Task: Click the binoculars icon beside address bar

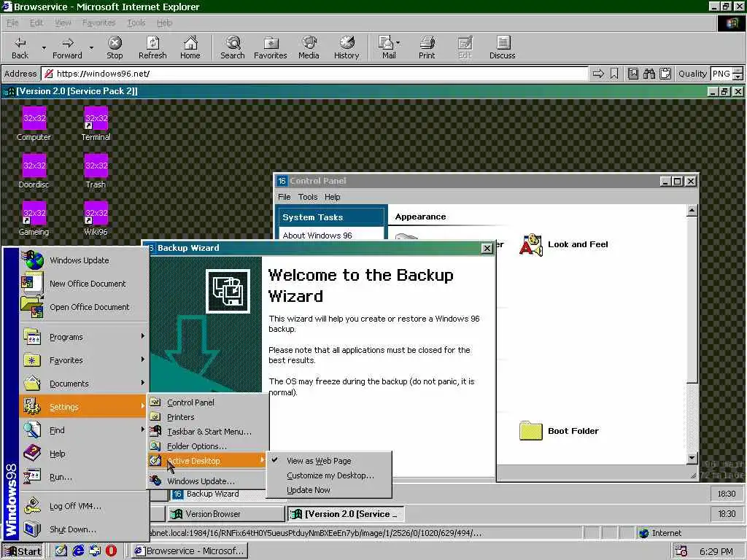Action: (649, 74)
